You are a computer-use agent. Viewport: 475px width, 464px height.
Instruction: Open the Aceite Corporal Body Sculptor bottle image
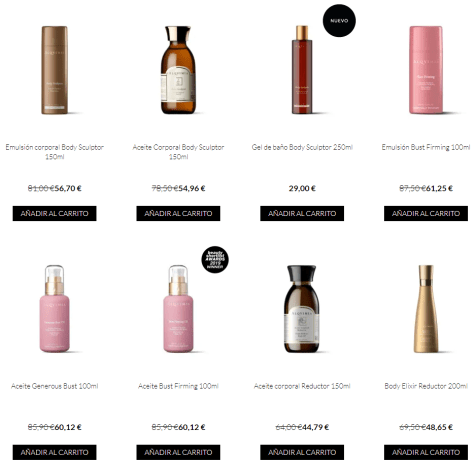click(178, 70)
